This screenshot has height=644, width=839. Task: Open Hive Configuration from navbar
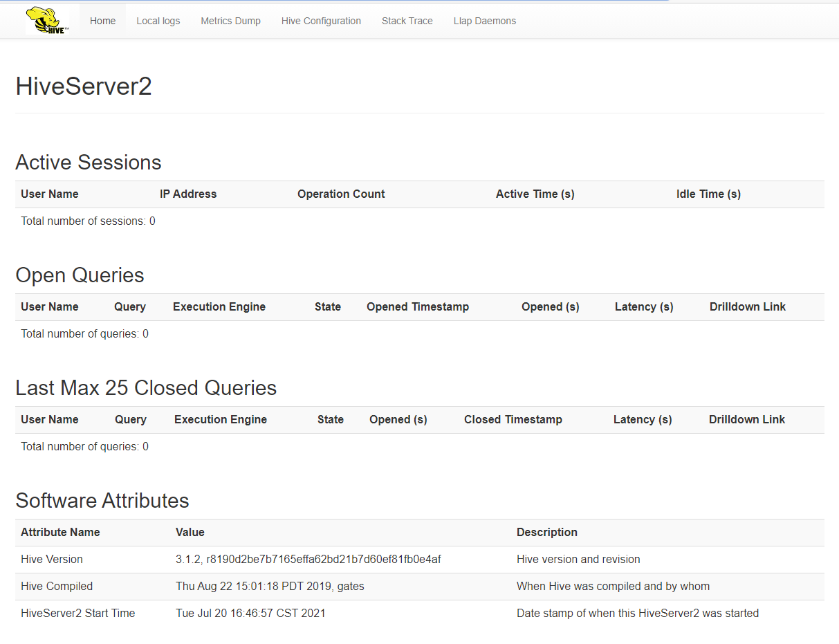click(321, 21)
